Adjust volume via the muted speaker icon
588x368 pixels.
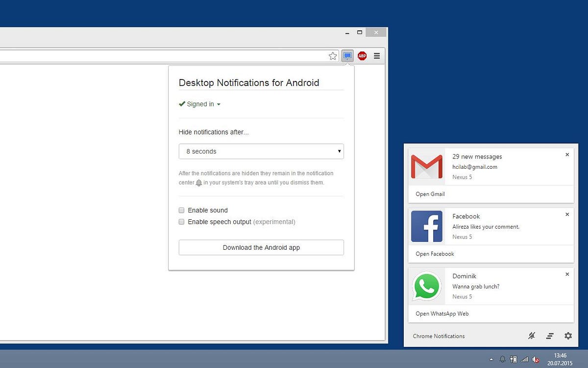(x=536, y=359)
